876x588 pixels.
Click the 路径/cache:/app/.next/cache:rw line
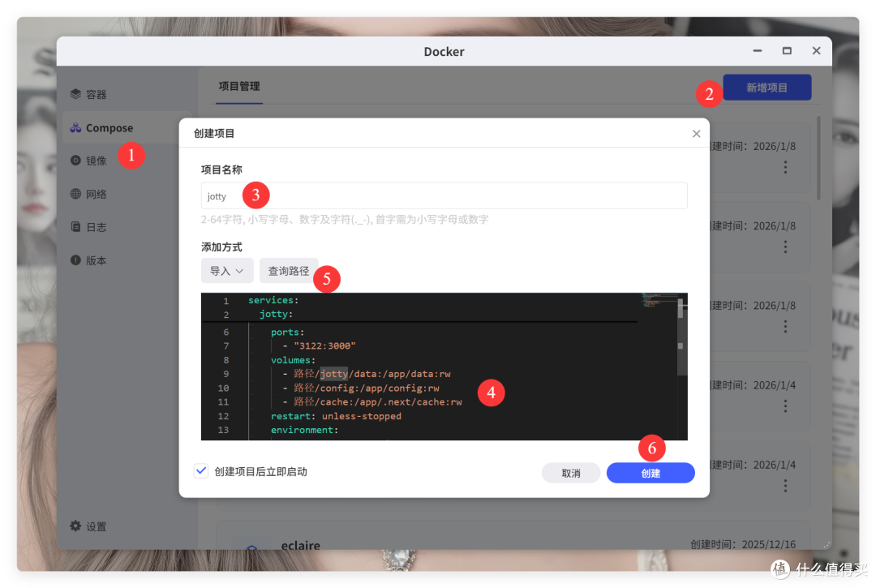tap(378, 401)
